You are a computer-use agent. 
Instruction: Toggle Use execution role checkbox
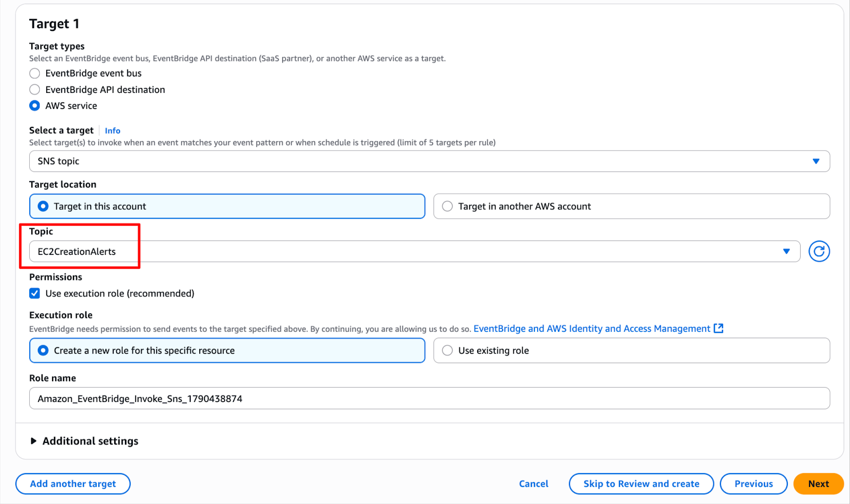(x=35, y=293)
